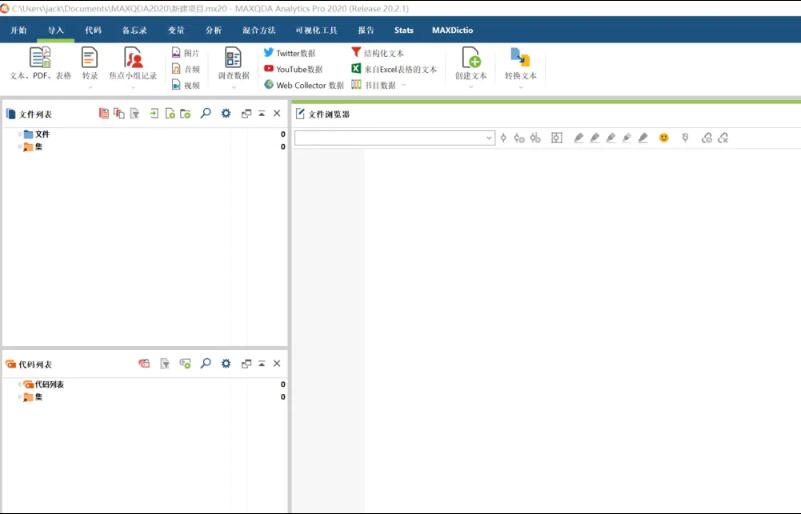Click the link icon in 文件浏览器 toolbar
Viewport: 801px width, 514px height.
click(x=706, y=138)
